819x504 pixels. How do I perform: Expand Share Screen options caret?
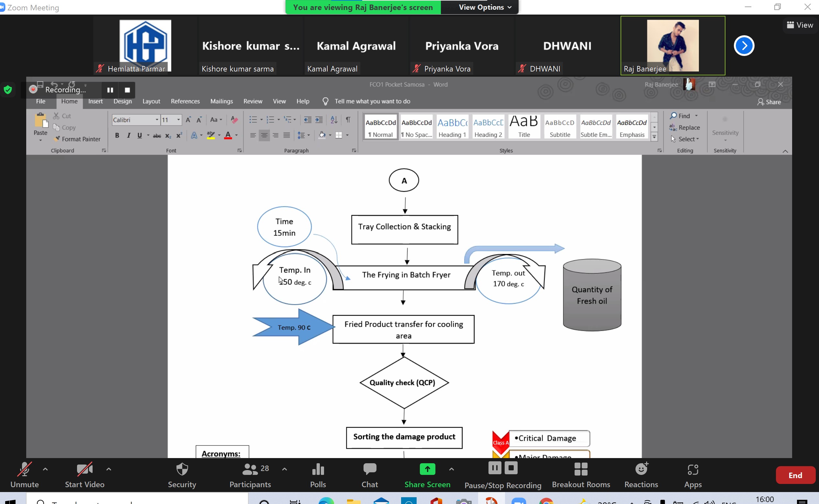(x=452, y=469)
